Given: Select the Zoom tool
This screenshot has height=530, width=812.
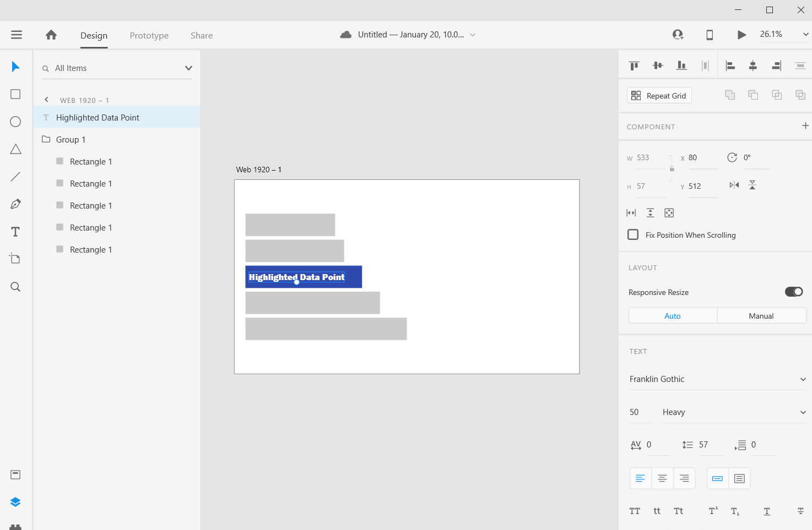Looking at the screenshot, I should (15, 286).
